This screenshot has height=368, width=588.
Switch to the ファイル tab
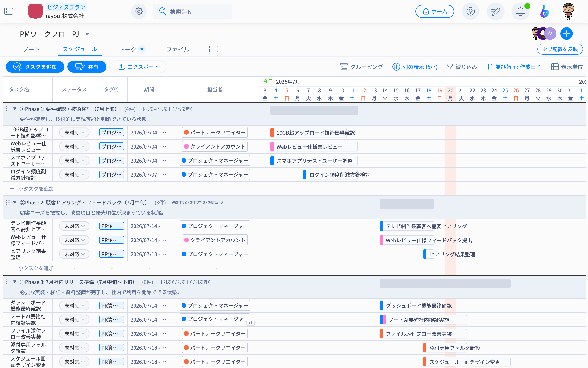(x=178, y=49)
